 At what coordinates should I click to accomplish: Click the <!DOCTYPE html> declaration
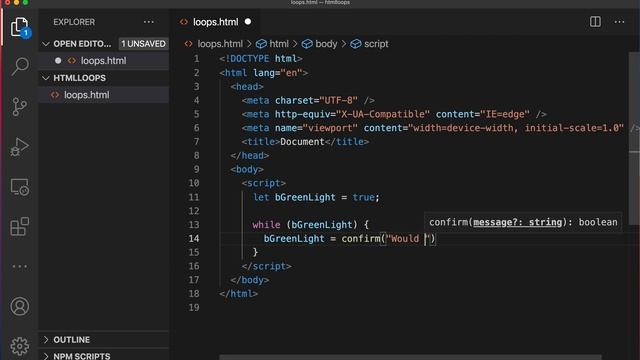261,59
